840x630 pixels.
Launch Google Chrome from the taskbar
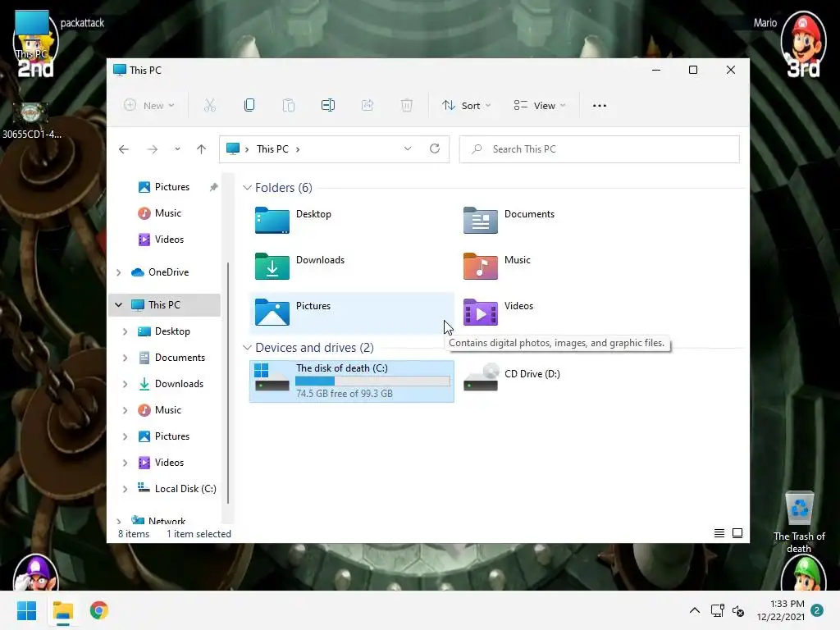pyautogui.click(x=98, y=610)
